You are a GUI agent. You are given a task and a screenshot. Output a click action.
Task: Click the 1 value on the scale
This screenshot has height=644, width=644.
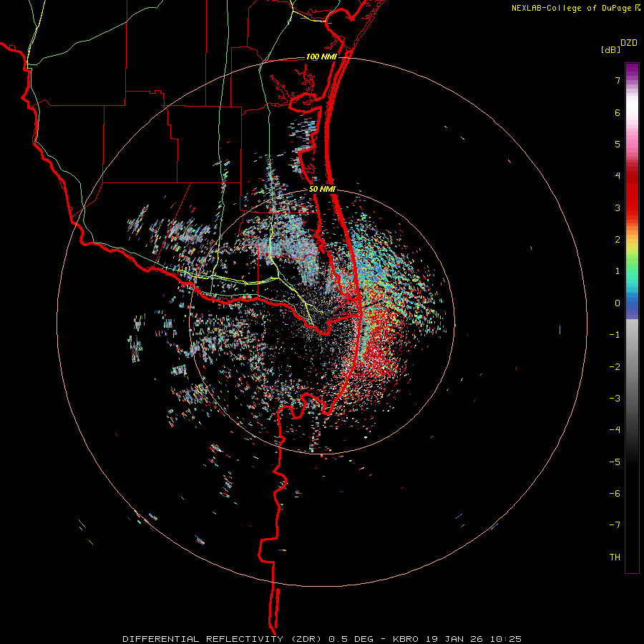pos(618,271)
